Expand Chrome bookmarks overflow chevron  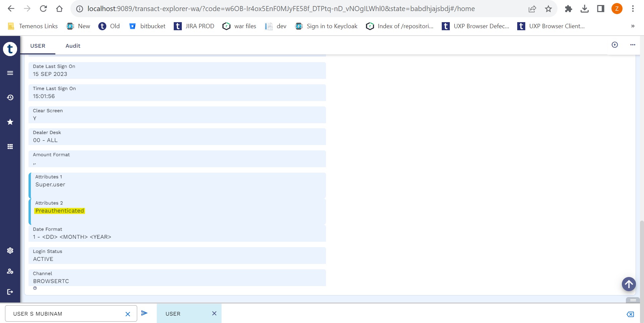click(633, 26)
